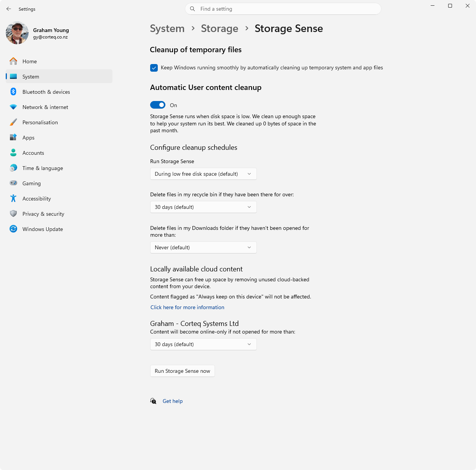Open the recycle bin days dropdown
The image size is (476, 470).
[204, 207]
